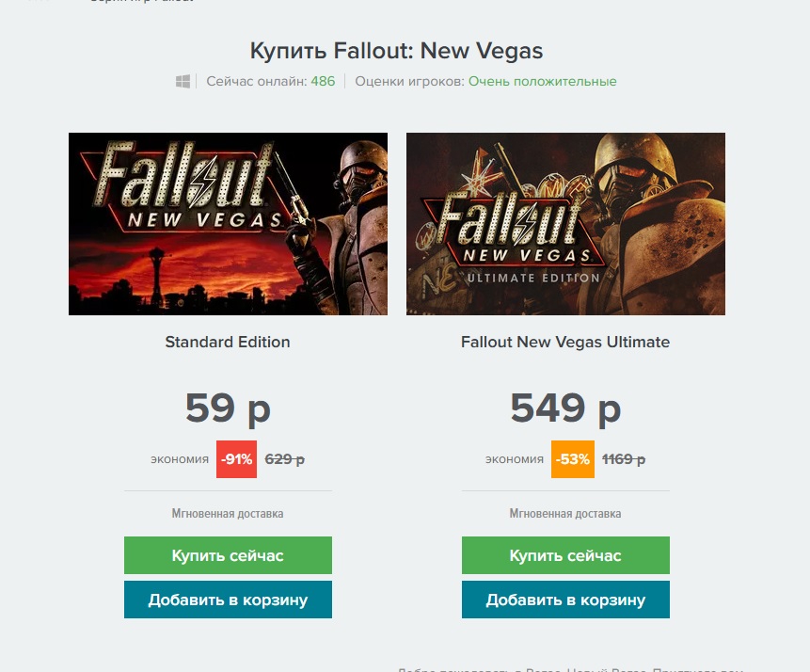This screenshot has width=810, height=672.
Task: Click the red -91% discount badge
Action: tap(236, 459)
